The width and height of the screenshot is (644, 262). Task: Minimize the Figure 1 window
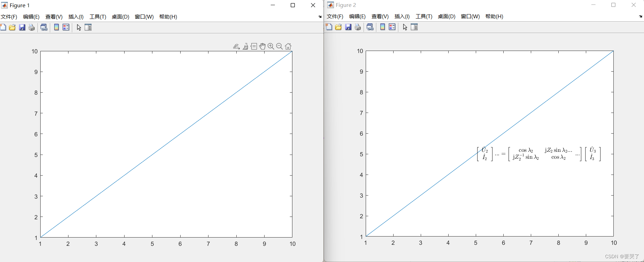point(273,5)
